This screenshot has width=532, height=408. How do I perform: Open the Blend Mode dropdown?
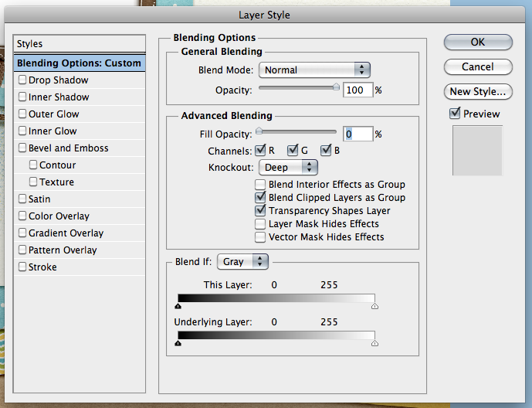314,70
